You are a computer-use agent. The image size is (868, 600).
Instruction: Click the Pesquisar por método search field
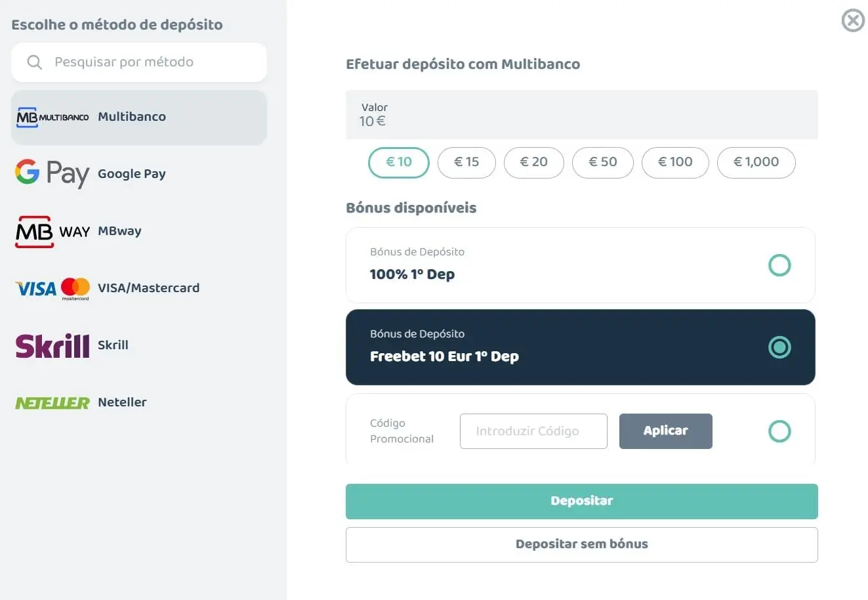pyautogui.click(x=151, y=62)
